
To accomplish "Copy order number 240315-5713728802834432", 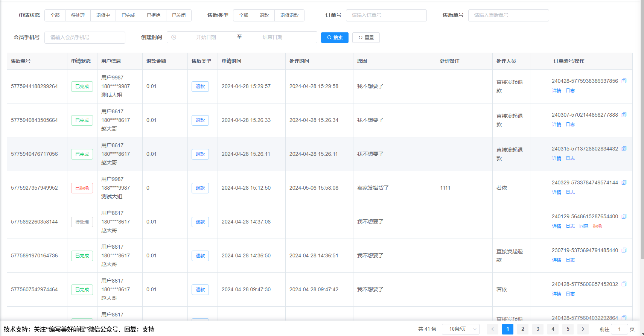I will click(624, 149).
